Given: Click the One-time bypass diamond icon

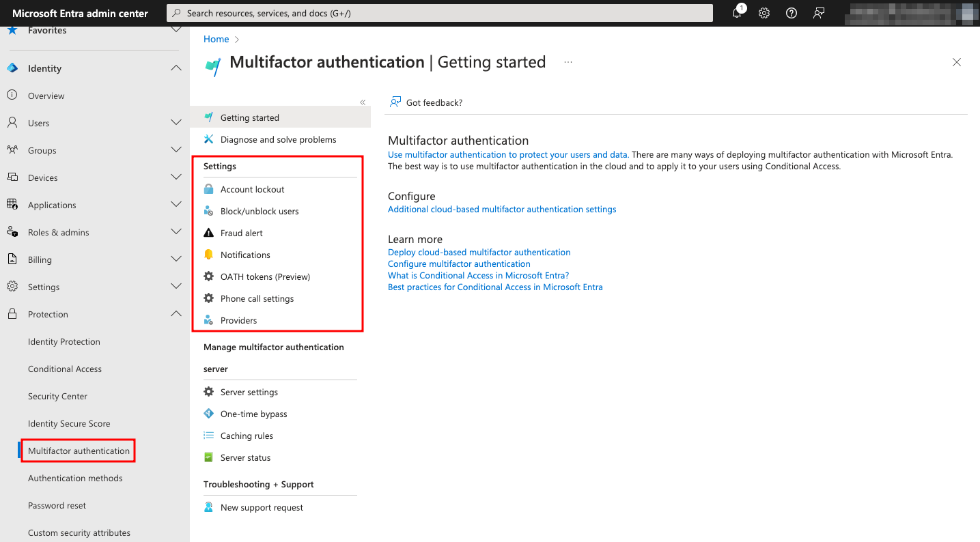Looking at the screenshot, I should (x=209, y=414).
